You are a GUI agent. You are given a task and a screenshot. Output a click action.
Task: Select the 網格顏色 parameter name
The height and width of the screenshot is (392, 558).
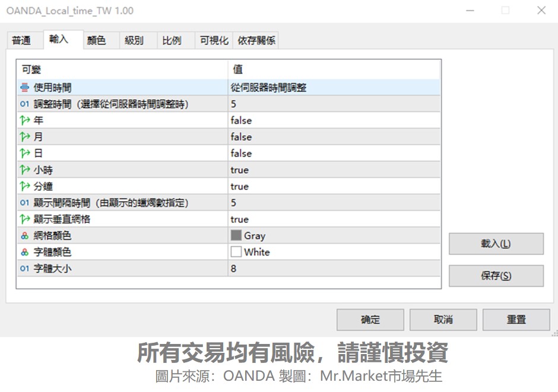tap(52, 235)
